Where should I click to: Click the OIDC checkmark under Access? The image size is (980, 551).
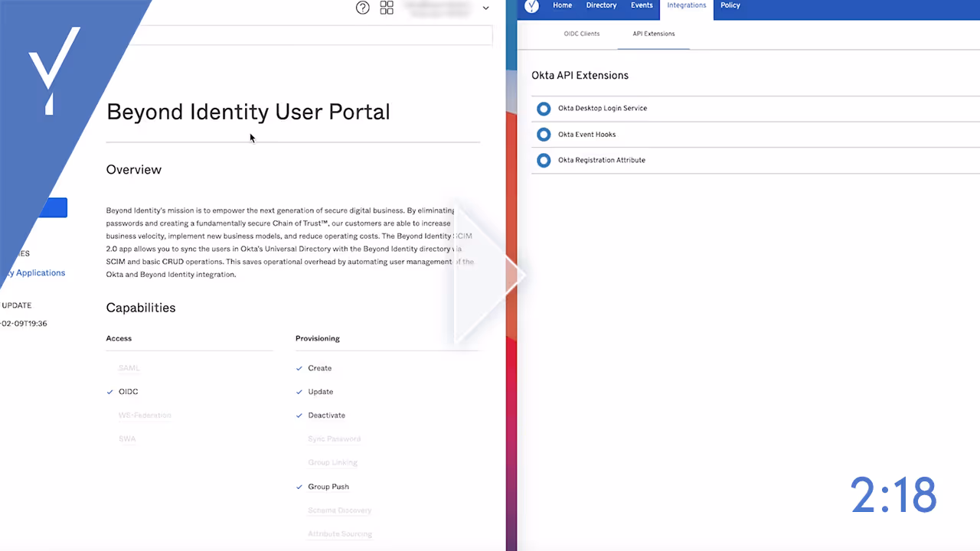pyautogui.click(x=110, y=391)
